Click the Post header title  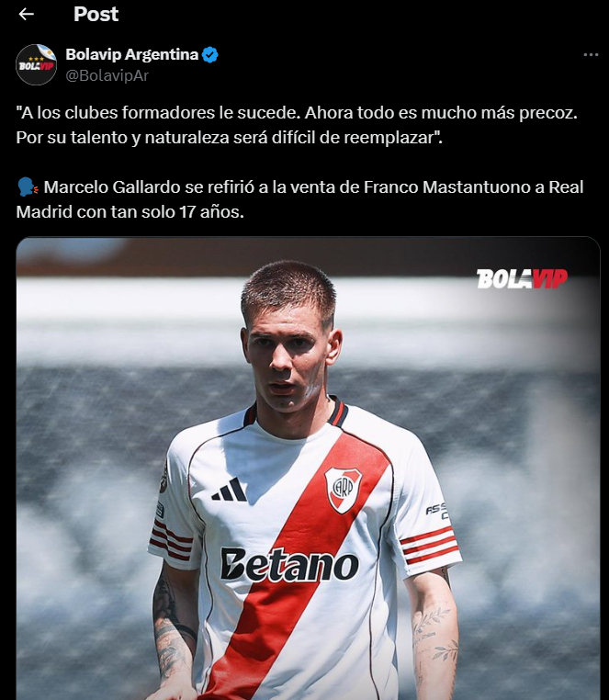pos(96,15)
